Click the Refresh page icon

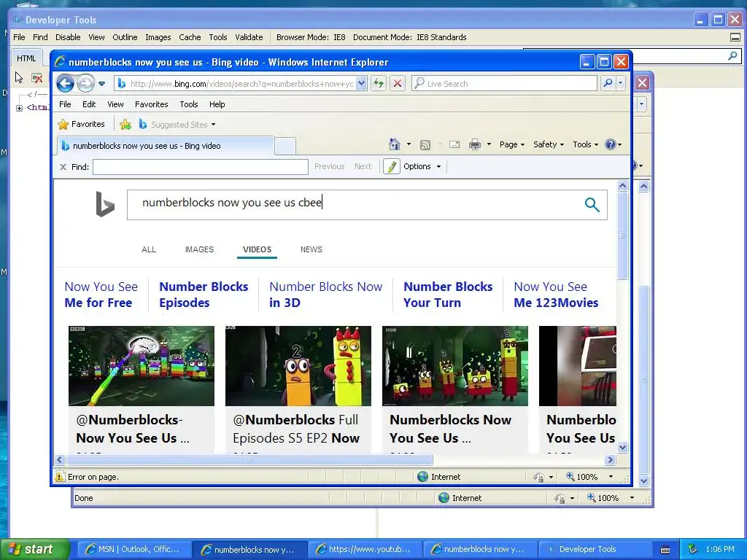[379, 84]
